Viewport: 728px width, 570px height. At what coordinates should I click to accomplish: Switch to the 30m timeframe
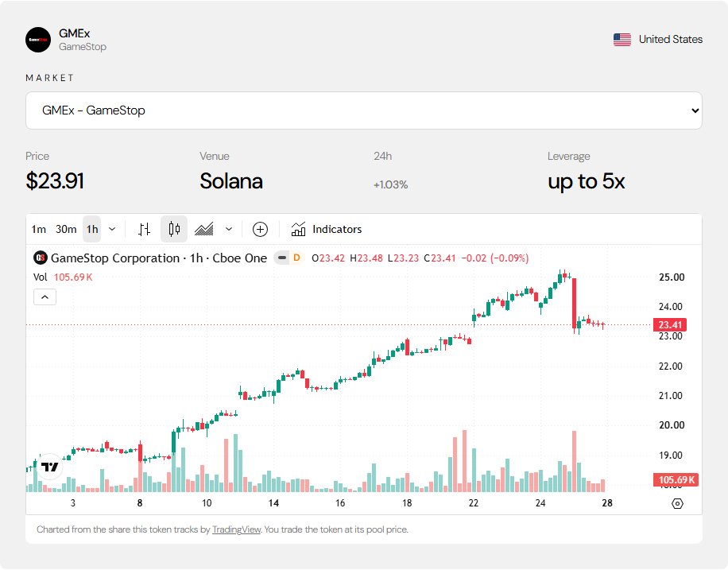coord(66,229)
